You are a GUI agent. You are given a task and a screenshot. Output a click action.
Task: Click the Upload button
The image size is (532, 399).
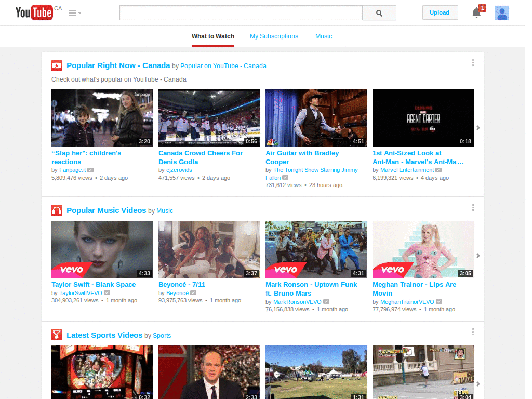(440, 12)
